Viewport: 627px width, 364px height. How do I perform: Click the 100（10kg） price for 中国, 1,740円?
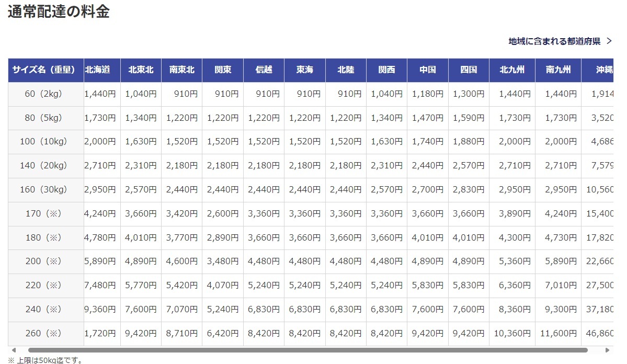tap(427, 142)
